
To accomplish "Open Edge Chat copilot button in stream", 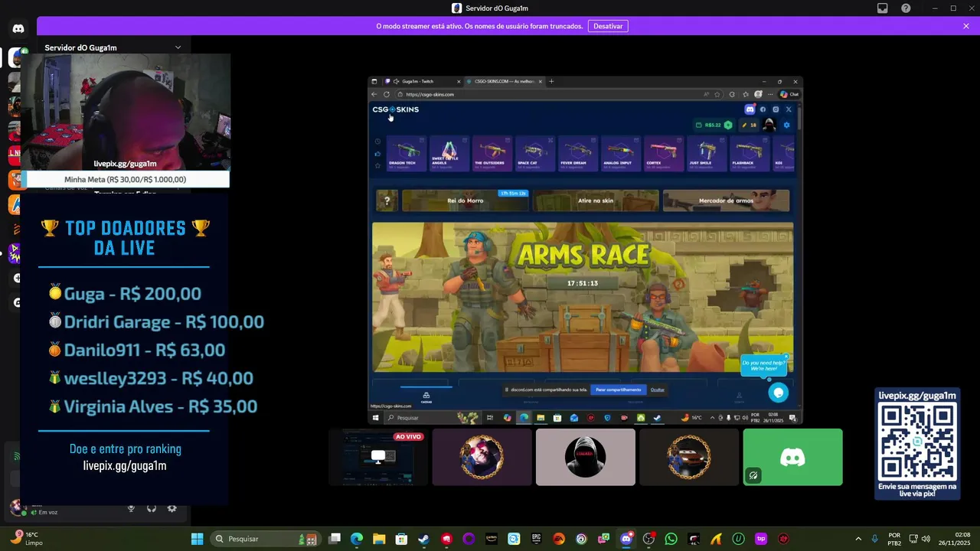I will tap(789, 94).
